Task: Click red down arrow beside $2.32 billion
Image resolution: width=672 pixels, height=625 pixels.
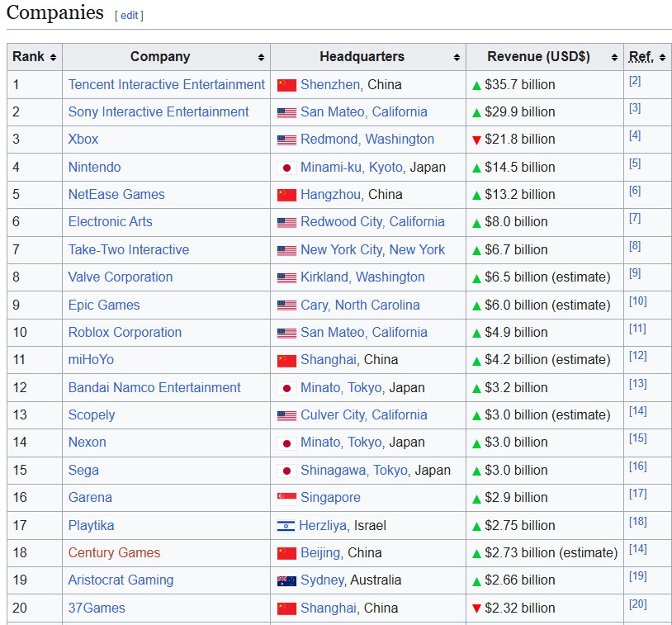Action: (476, 608)
